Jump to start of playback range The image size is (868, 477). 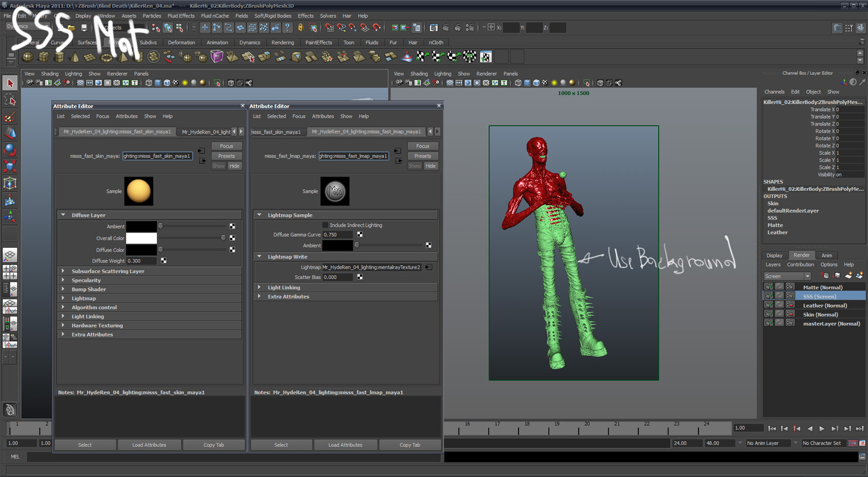click(772, 428)
